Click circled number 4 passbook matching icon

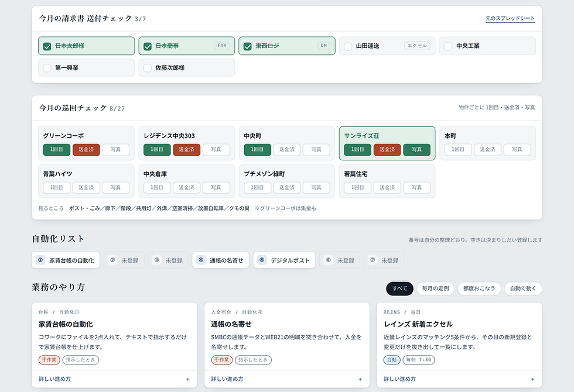click(x=200, y=260)
